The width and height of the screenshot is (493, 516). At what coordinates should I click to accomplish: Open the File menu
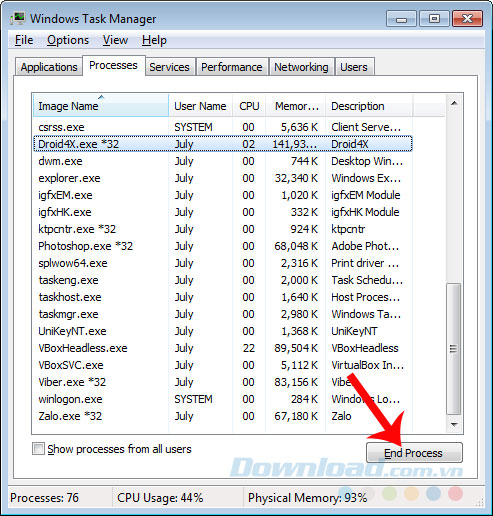pyautogui.click(x=24, y=40)
